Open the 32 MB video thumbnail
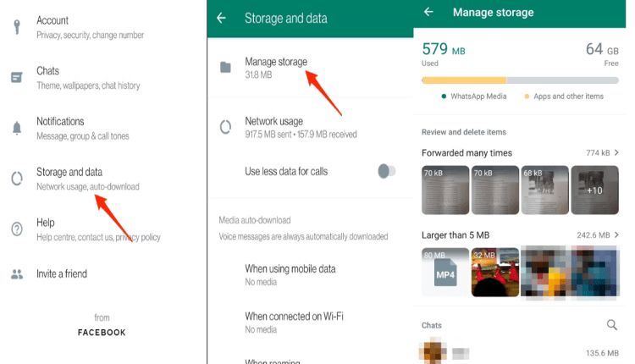The height and width of the screenshot is (364, 635). pyautogui.click(x=495, y=272)
